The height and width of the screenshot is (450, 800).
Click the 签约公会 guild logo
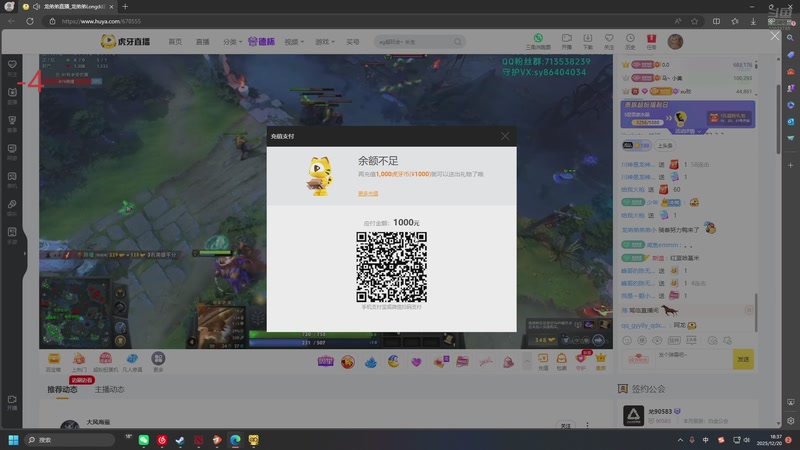tap(633, 415)
